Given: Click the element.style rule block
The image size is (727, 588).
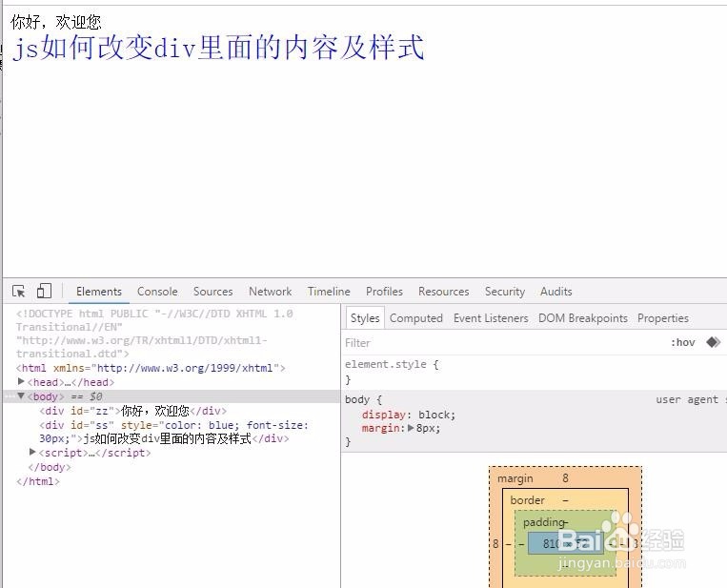Looking at the screenshot, I should pos(534,372).
